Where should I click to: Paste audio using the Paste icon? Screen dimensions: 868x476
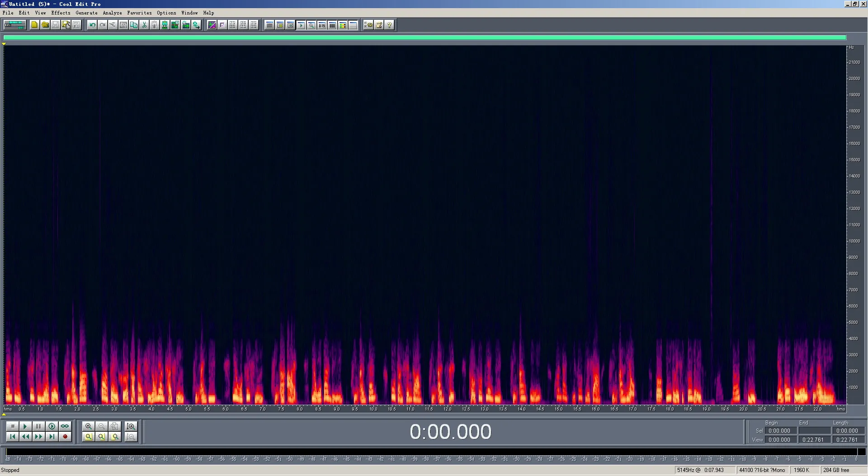click(155, 25)
